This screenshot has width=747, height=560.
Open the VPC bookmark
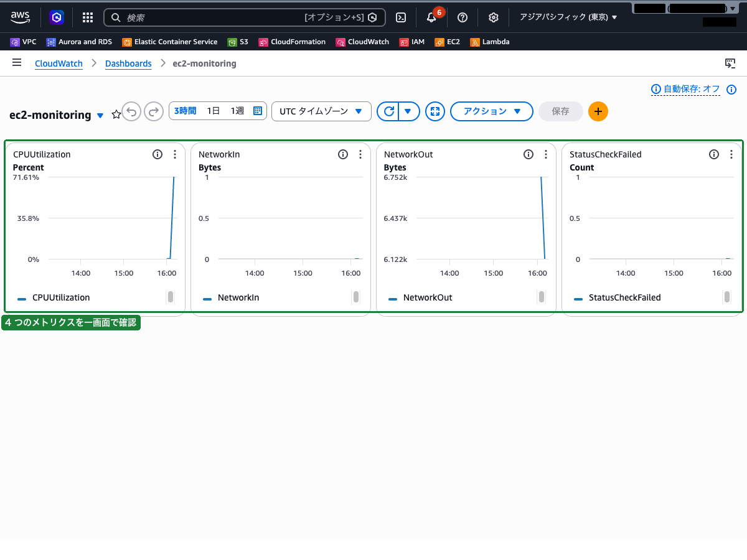(24, 42)
